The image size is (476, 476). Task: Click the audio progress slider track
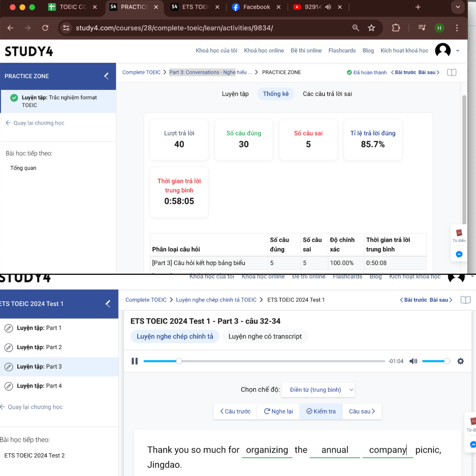pos(264,361)
